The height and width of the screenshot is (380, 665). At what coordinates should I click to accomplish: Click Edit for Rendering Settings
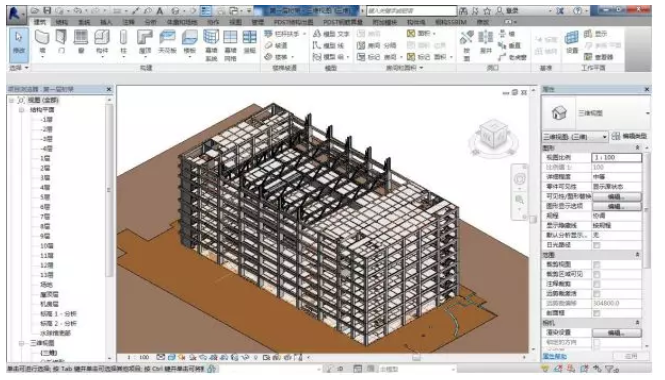(x=617, y=332)
